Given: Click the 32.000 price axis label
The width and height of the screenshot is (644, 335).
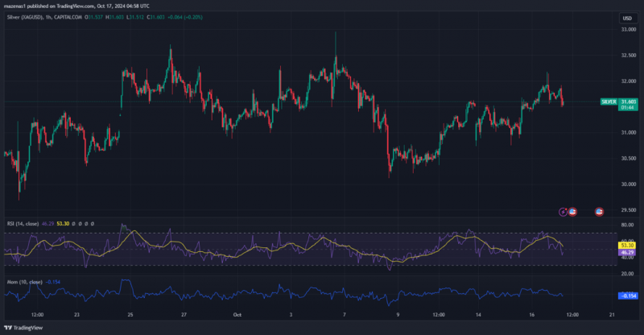Looking at the screenshot, I should (x=629, y=81).
